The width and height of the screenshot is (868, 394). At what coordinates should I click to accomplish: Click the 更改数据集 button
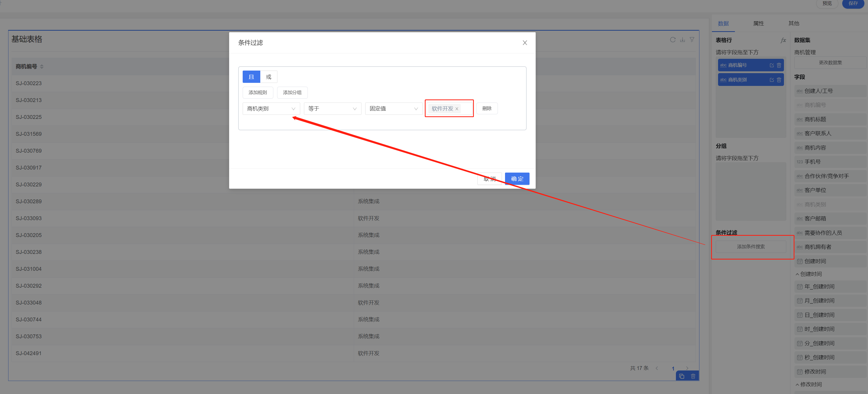tap(830, 63)
